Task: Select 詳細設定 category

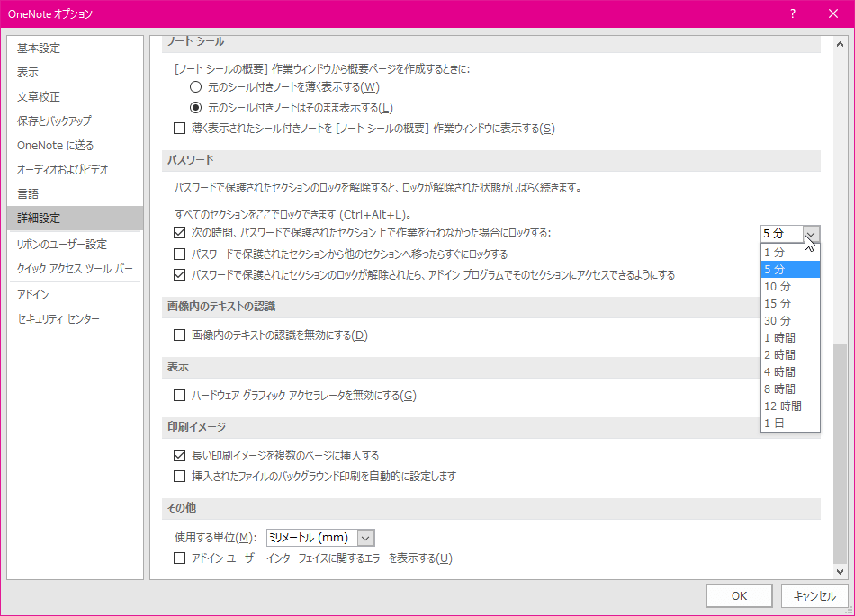Action: (x=76, y=218)
